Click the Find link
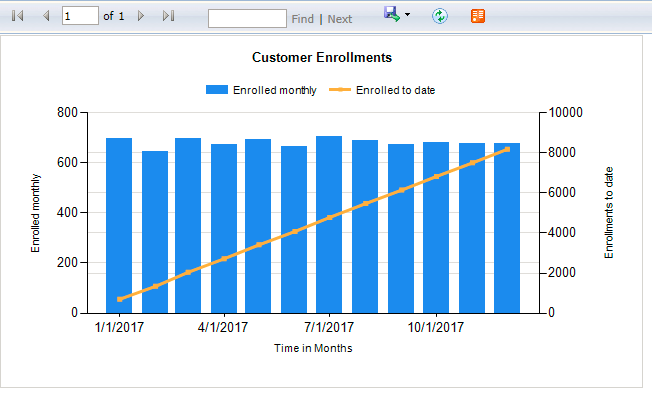The width and height of the screenshot is (652, 397). pos(302,19)
